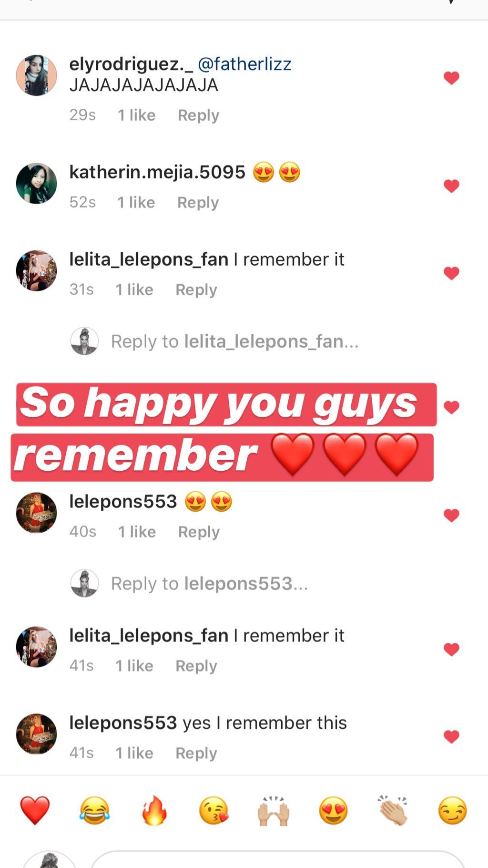488x868 pixels.
Task: Toggle like on katherin.mejia.5095 comment
Action: 451,186
